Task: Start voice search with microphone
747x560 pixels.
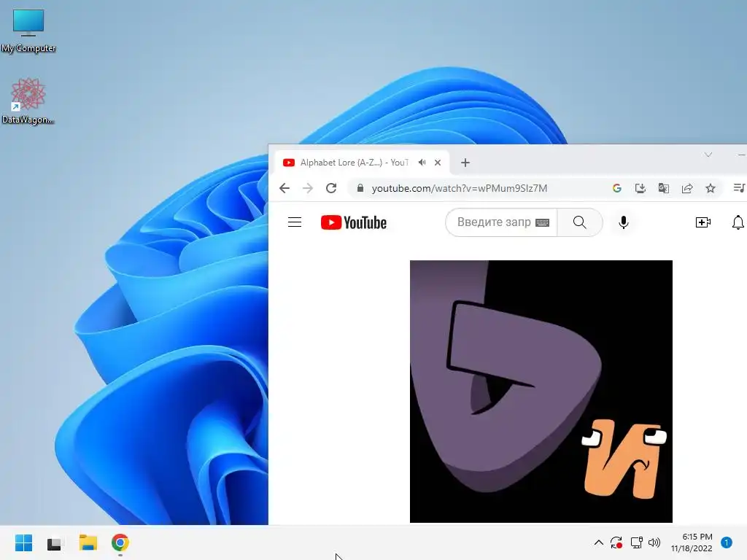Action: tap(624, 222)
